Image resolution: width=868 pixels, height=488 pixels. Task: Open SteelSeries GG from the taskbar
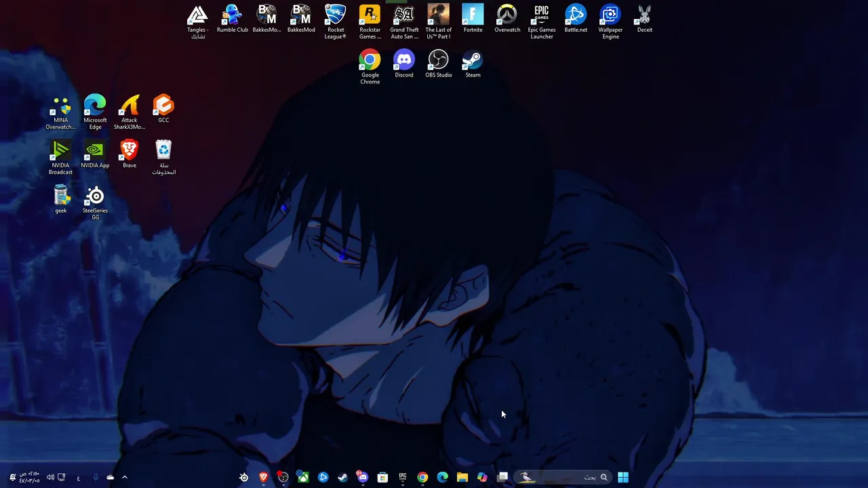click(243, 477)
